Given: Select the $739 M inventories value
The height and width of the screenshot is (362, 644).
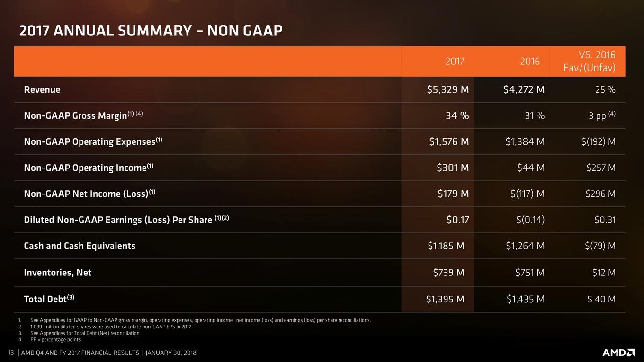Looking at the screenshot, I should point(448,273).
